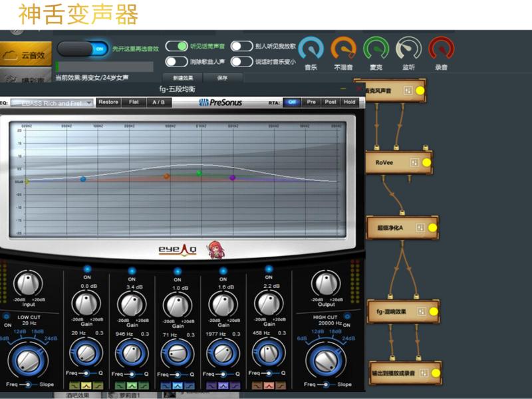532x399 pixels.
Task: Toggle 听见话筒声音 switch
Action: coord(176,46)
